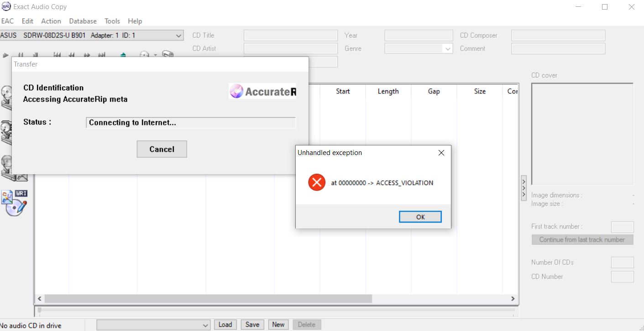Click the Exact Audio Copy title bar icon
The image size is (644, 331).
(x=6, y=7)
